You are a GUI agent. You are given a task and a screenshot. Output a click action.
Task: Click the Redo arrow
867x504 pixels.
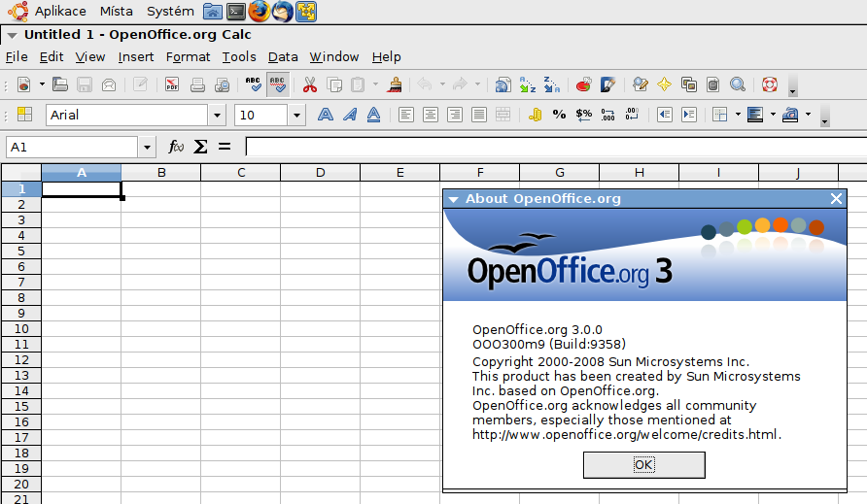click(460, 84)
